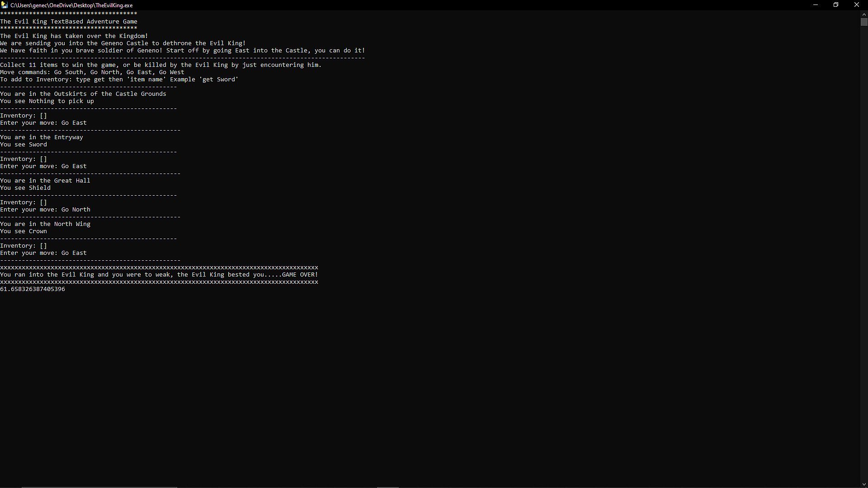Click the number 61.658326387405396 at the bottom
This screenshot has width=868, height=488.
(x=33, y=289)
